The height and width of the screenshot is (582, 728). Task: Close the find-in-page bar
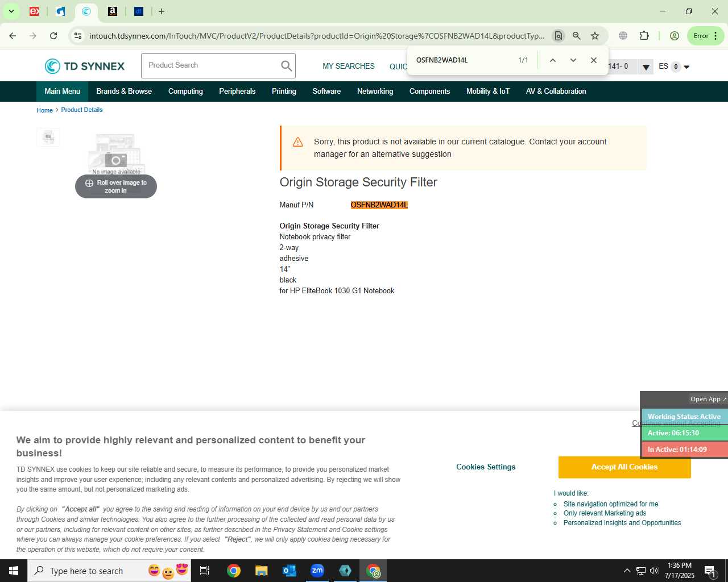pyautogui.click(x=594, y=60)
